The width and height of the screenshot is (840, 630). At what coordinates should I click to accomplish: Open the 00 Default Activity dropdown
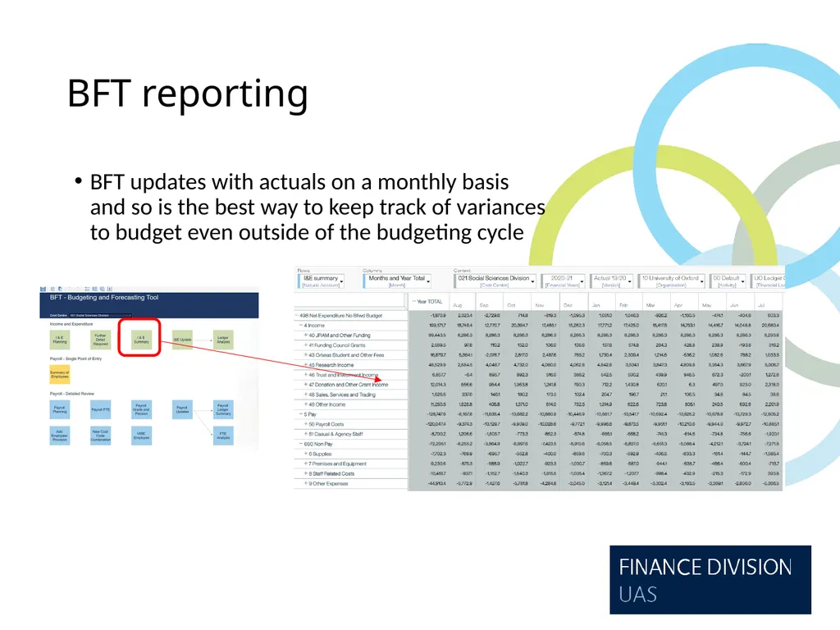pos(728,281)
